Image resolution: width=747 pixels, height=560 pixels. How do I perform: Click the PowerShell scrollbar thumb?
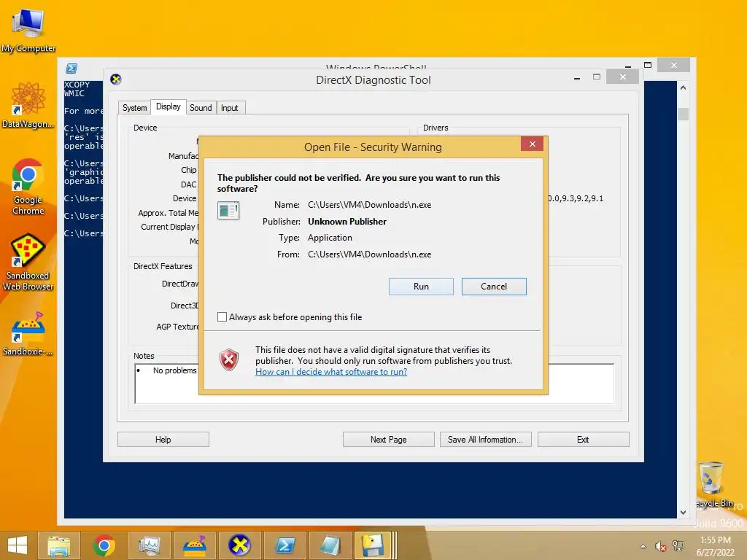point(683,114)
